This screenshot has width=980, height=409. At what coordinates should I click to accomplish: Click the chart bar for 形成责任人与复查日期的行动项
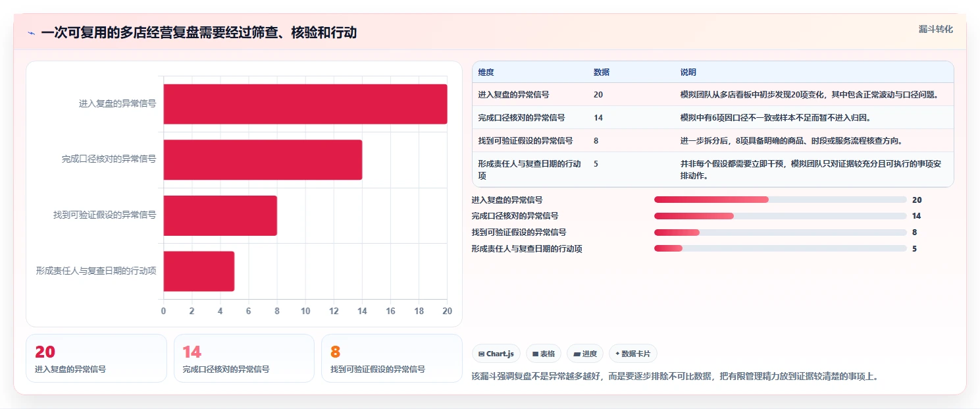tap(199, 271)
